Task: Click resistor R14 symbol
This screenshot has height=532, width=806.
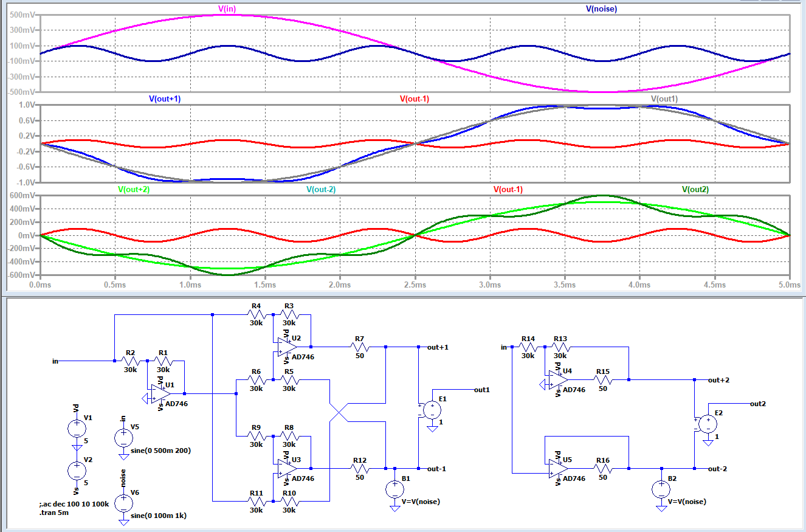Action: pos(528,347)
